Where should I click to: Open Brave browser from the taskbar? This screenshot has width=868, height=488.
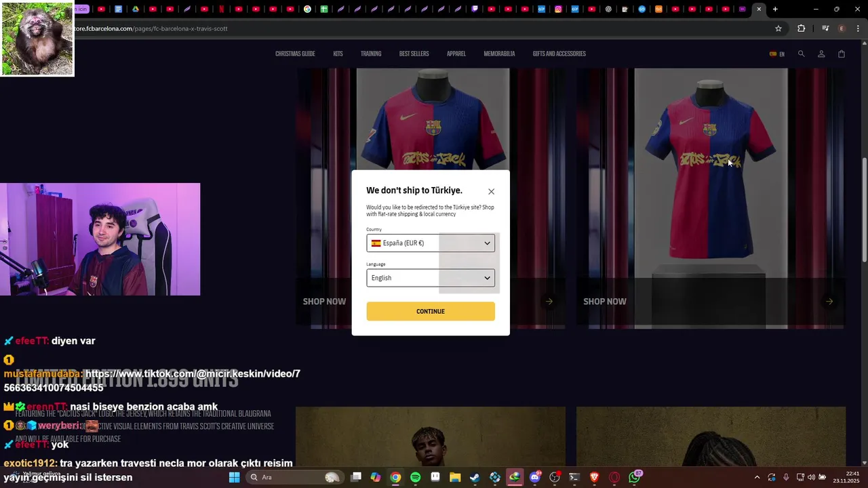(x=594, y=477)
